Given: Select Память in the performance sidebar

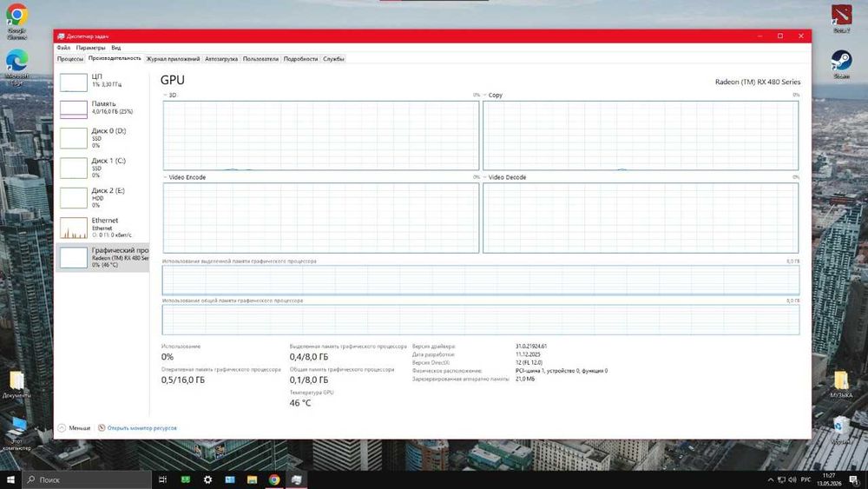Looking at the screenshot, I should point(102,109).
